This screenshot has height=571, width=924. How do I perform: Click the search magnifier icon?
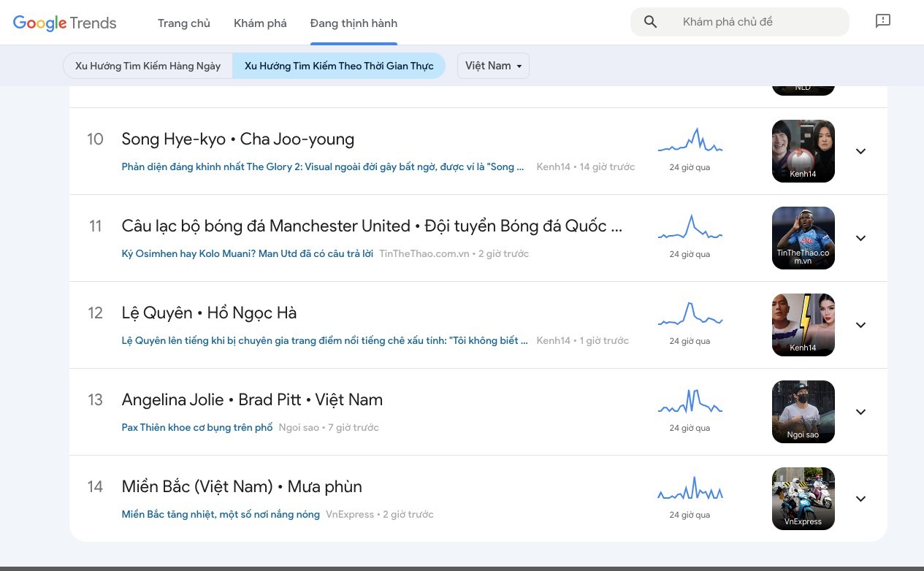651,22
